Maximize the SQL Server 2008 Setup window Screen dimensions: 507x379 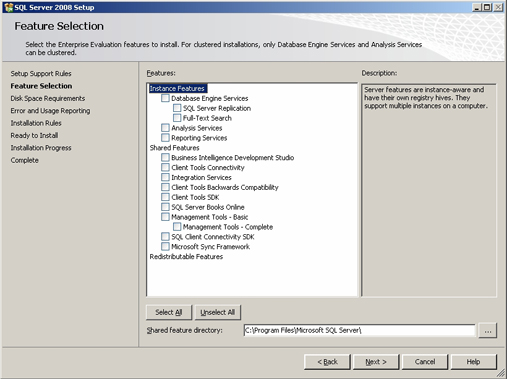pos(487,7)
